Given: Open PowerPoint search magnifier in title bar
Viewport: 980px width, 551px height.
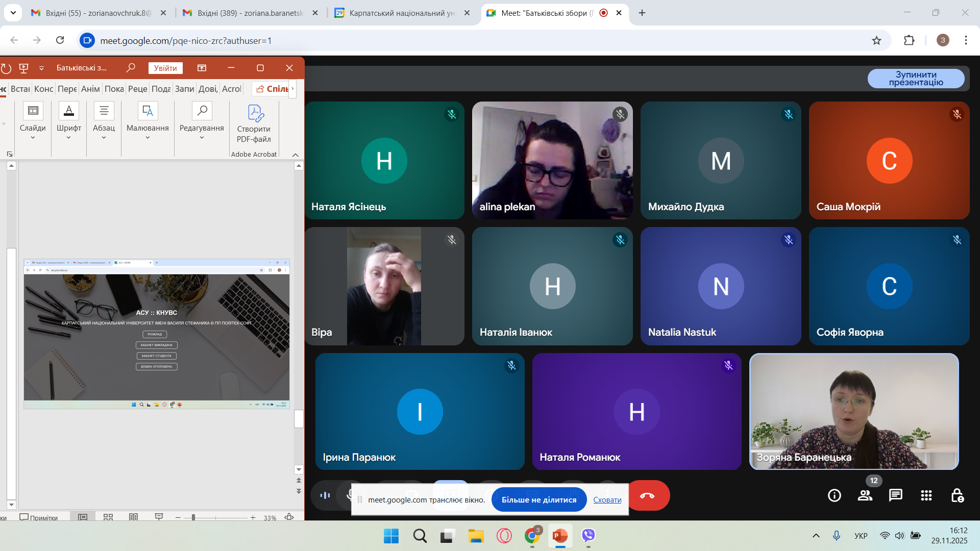Looking at the screenshot, I should tap(131, 68).
